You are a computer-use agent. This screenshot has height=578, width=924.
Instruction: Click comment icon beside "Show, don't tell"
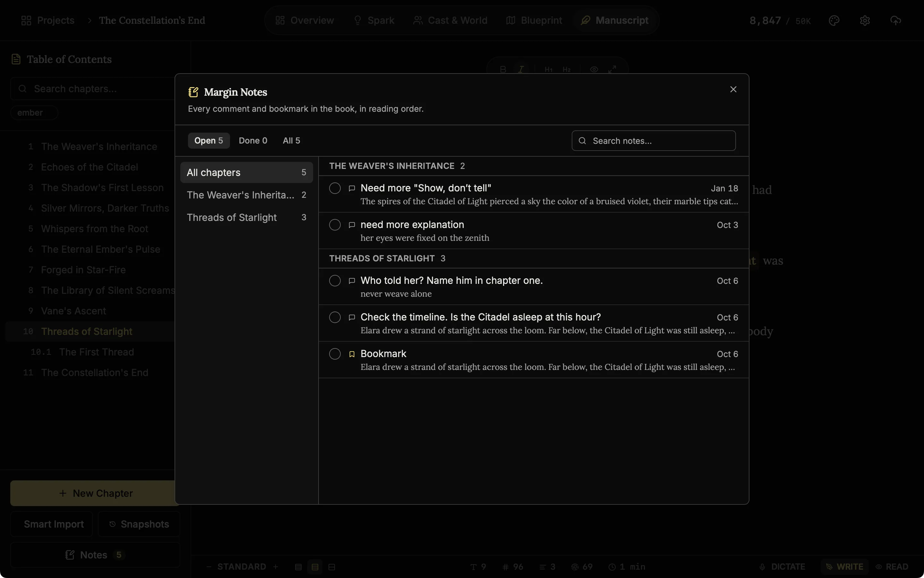pos(352,188)
